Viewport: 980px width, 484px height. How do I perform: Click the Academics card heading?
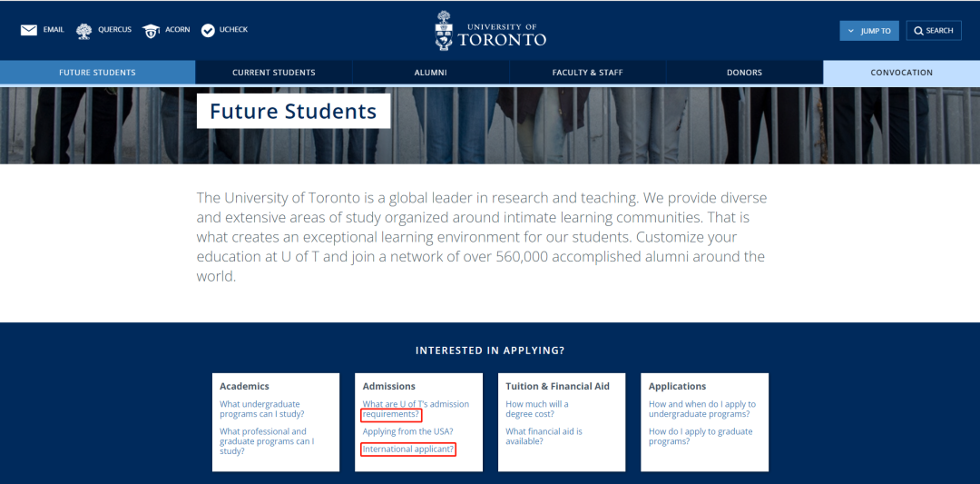click(x=244, y=387)
